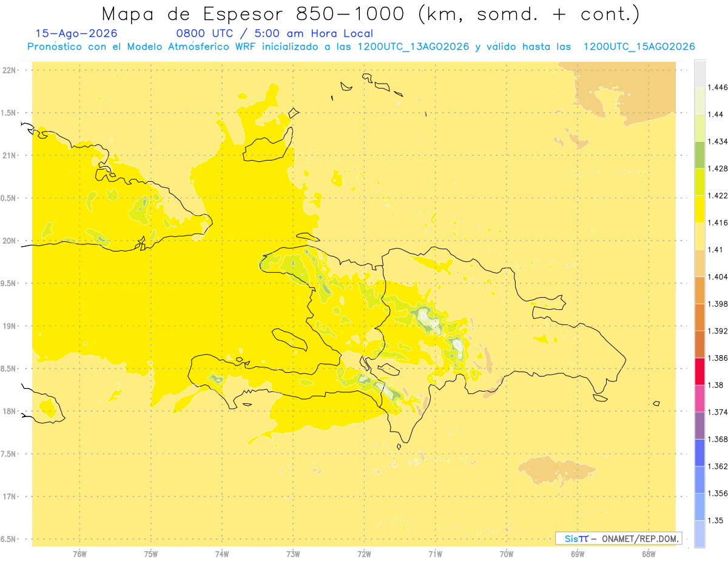
Task: Click the colorbar value '1.362'
Action: [718, 466]
